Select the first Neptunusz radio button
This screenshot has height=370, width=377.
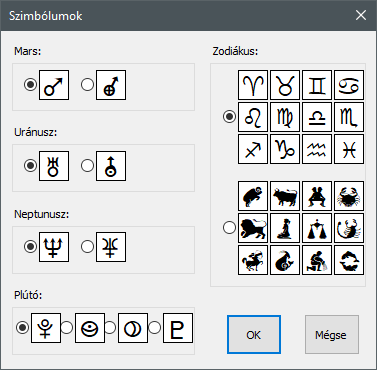pos(30,247)
